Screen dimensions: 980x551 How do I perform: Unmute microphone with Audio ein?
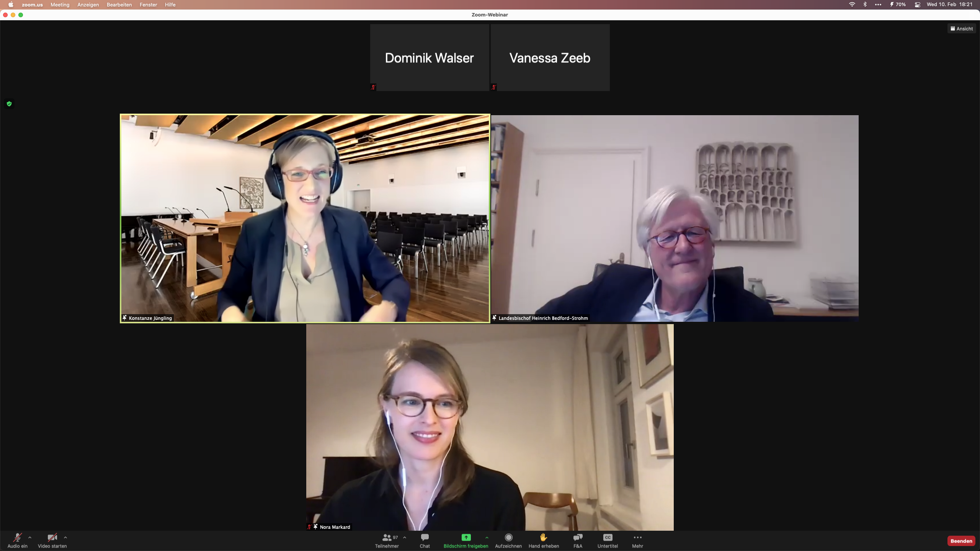(17, 540)
